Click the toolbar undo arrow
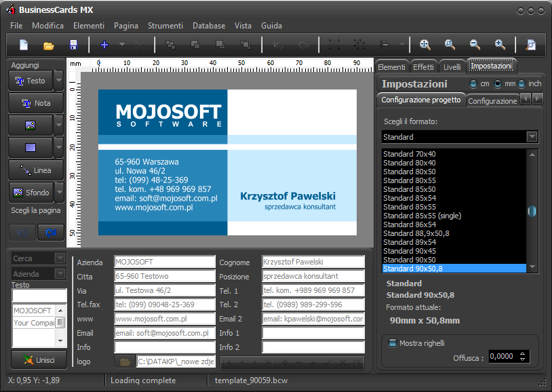Image resolution: width=552 pixels, height=392 pixels. (279, 45)
